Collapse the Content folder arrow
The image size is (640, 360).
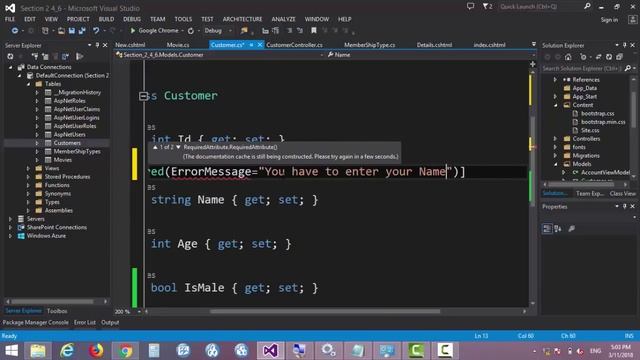pyautogui.click(x=556, y=105)
